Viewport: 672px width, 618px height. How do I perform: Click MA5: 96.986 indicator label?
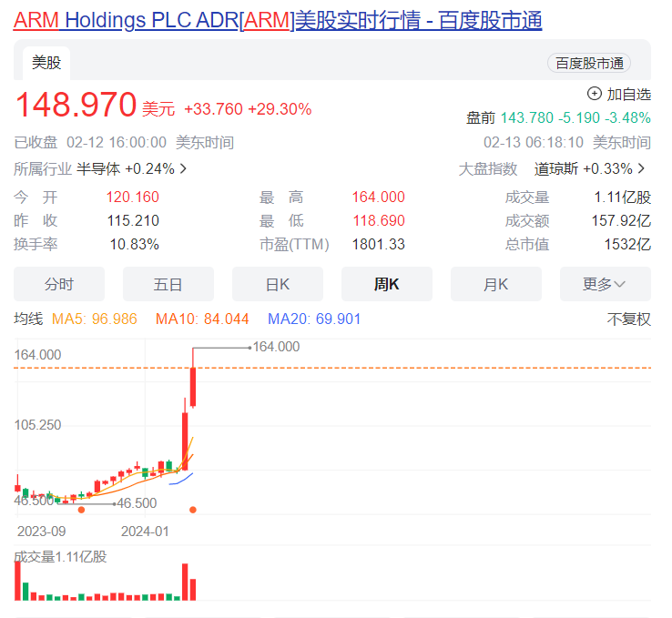click(x=95, y=319)
